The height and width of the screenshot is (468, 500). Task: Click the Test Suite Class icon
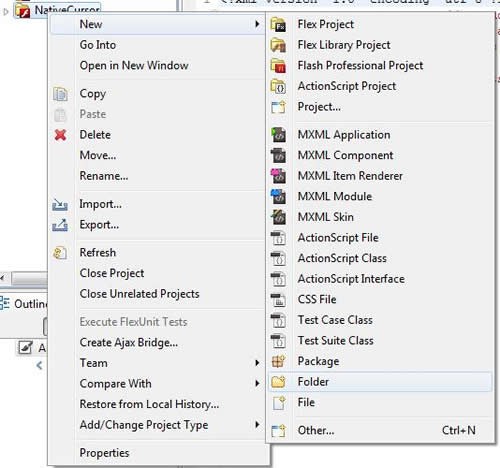coord(278,341)
